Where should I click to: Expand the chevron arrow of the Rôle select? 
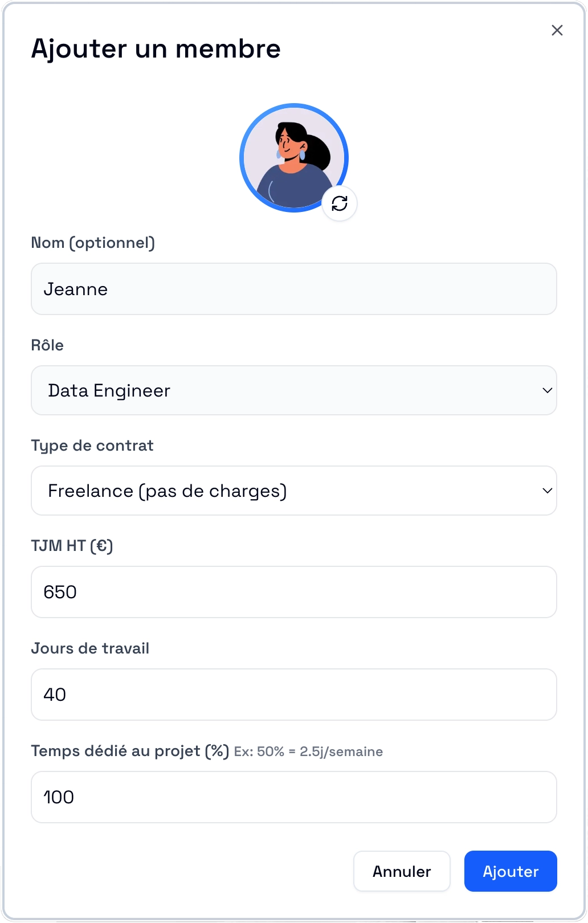(x=547, y=391)
